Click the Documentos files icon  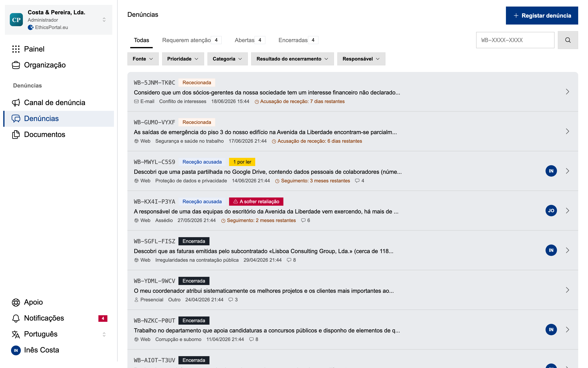tap(16, 134)
